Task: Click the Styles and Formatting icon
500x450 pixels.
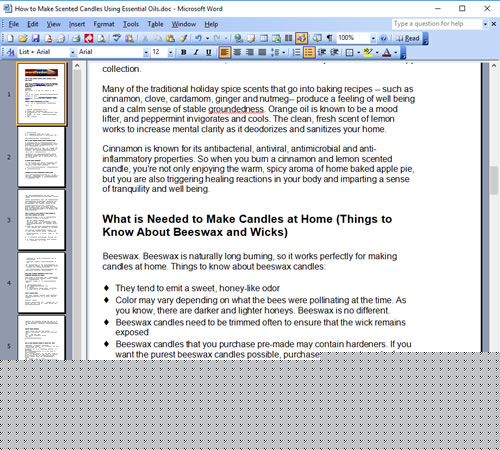Action: tap(10, 52)
